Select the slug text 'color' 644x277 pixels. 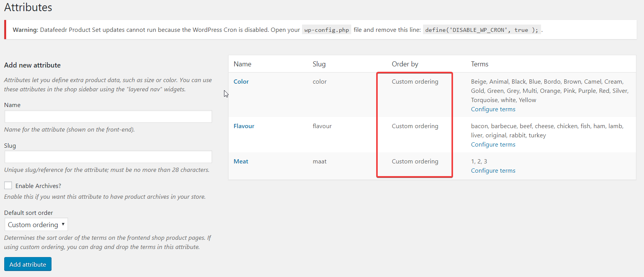click(320, 82)
